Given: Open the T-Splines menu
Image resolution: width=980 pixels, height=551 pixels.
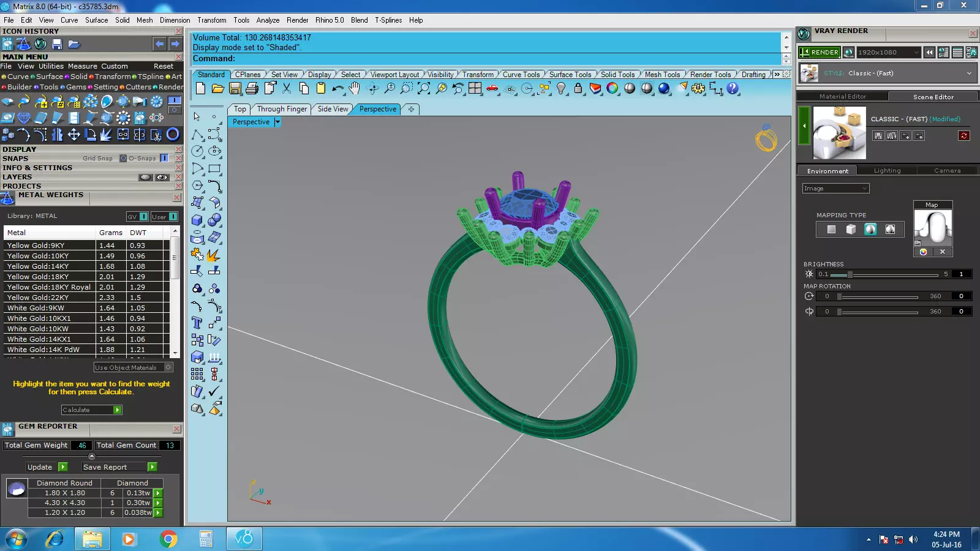Looking at the screenshot, I should 388,20.
